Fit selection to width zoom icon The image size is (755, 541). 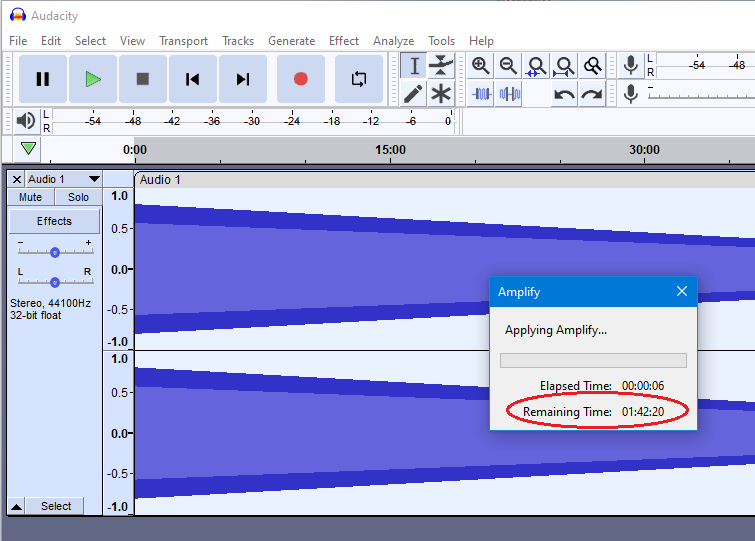536,65
